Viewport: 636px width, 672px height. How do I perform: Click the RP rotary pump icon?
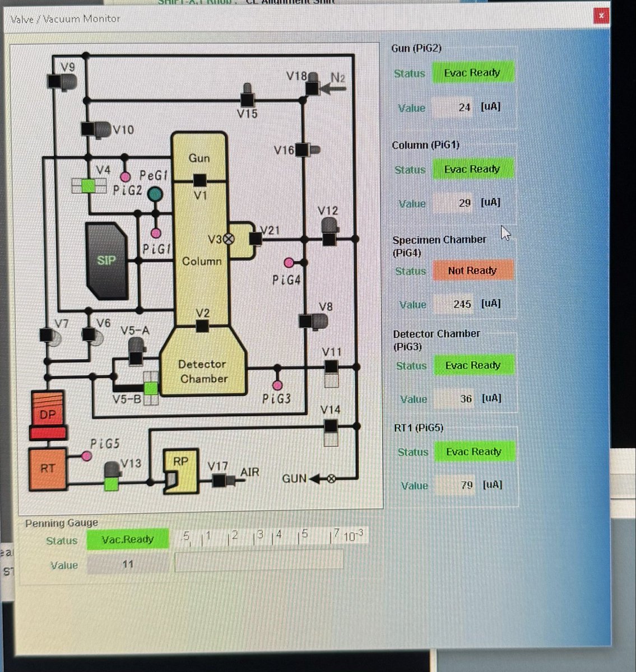click(x=181, y=470)
